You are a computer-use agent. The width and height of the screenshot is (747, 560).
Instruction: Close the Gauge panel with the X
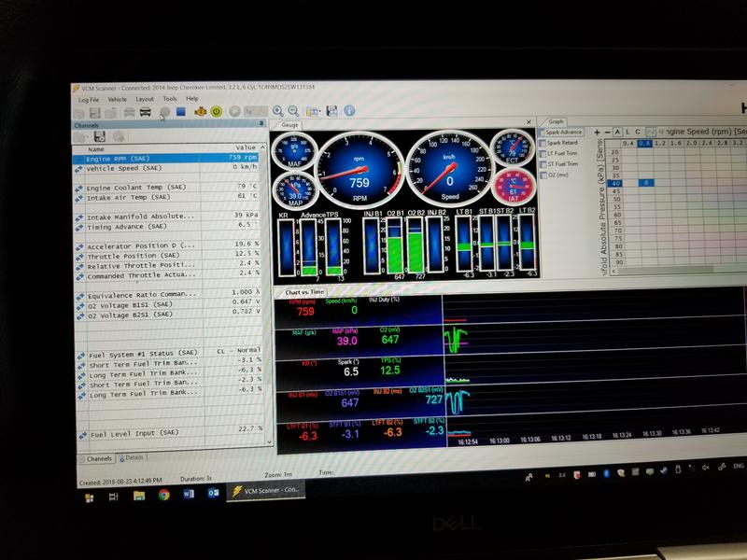pos(529,122)
